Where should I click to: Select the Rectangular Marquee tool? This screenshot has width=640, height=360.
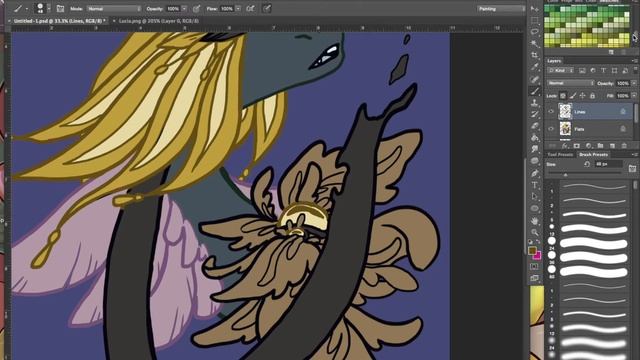pyautogui.click(x=534, y=20)
